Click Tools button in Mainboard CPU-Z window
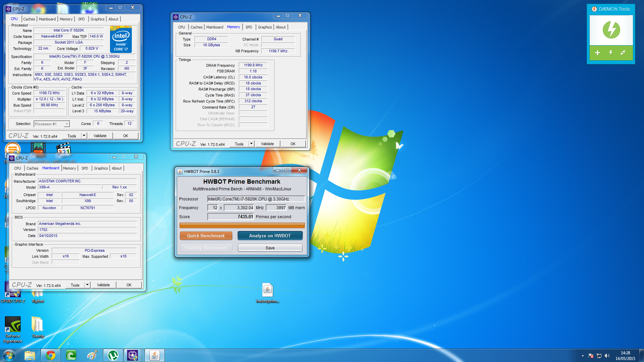644x362 pixels. click(x=75, y=285)
